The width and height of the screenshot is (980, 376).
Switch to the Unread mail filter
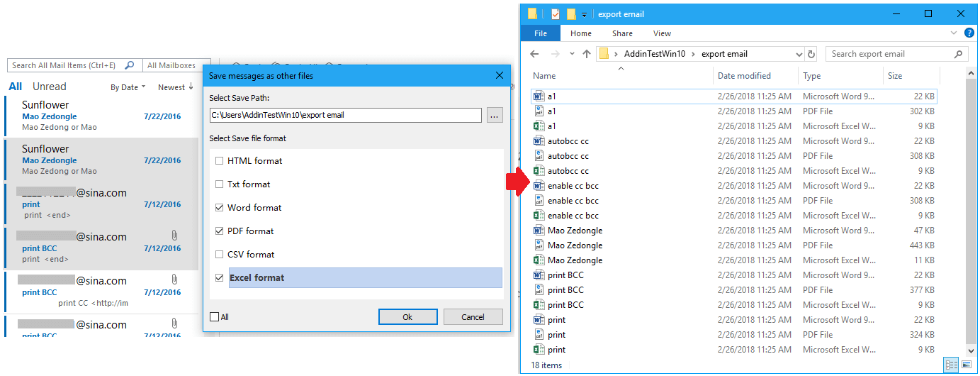coord(50,87)
